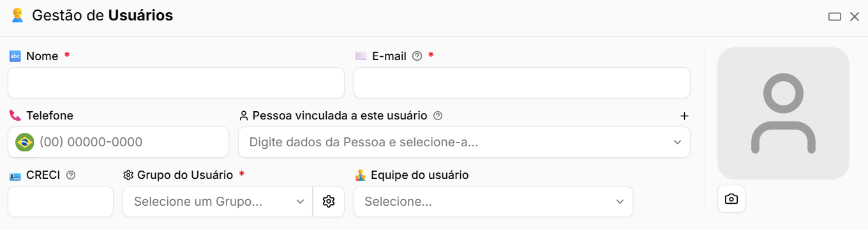Image resolution: width=868 pixels, height=230 pixels.
Task: Click help icon beside Pessoa vinculada
Action: pyautogui.click(x=438, y=116)
